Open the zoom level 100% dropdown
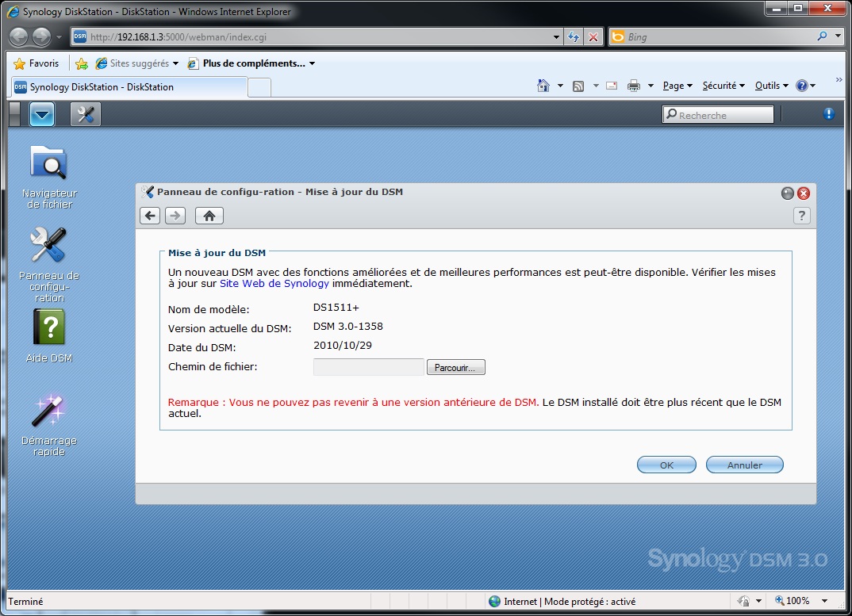Screen dimensions: 852x616 (x=824, y=601)
